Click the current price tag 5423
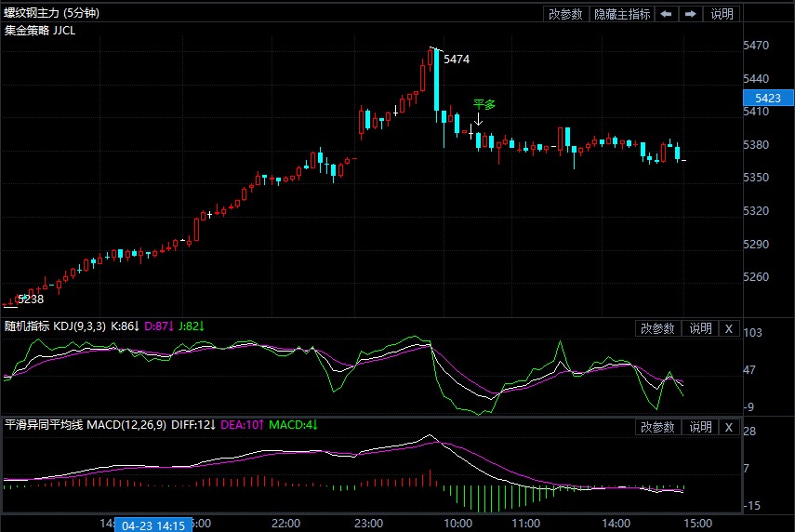Image resolution: width=795 pixels, height=532 pixels. (768, 98)
